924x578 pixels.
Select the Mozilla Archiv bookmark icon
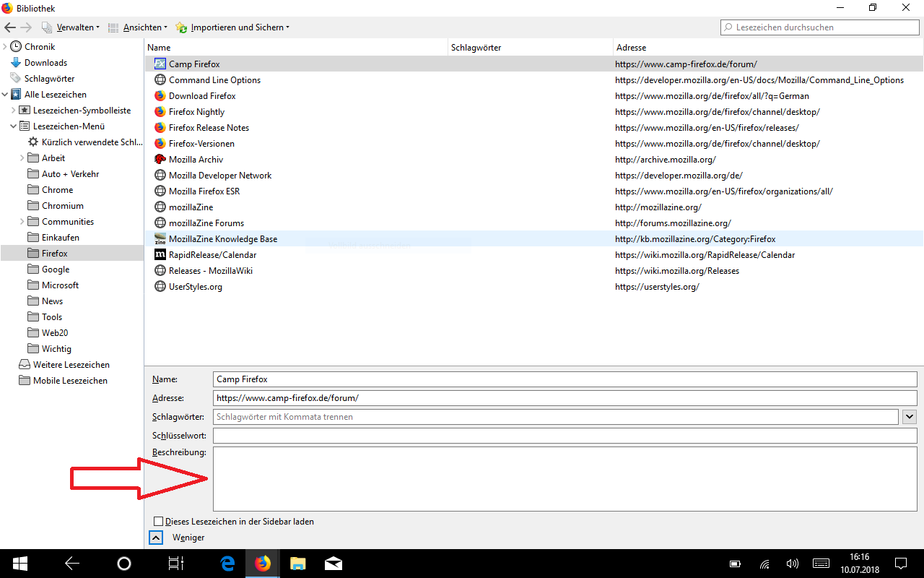coord(160,160)
